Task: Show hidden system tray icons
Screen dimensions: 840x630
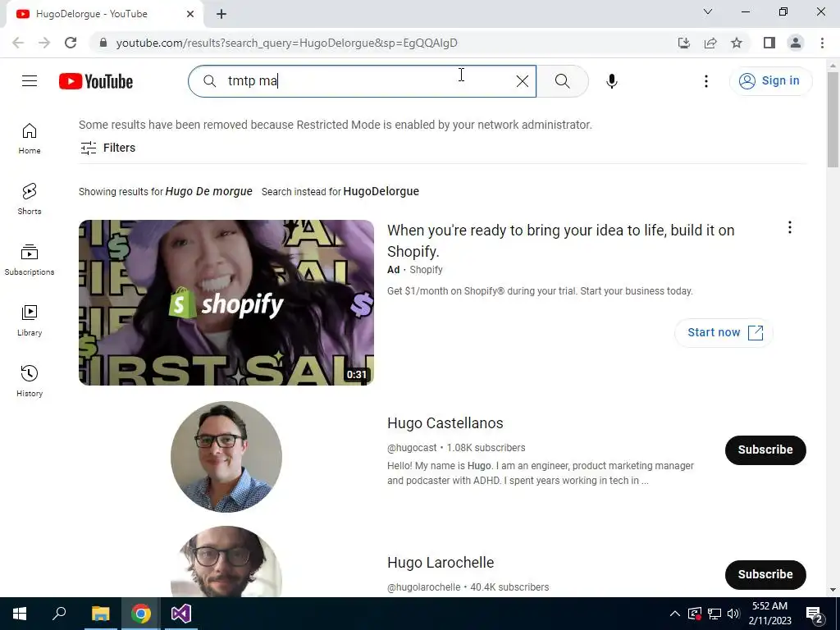Action: pos(675,614)
